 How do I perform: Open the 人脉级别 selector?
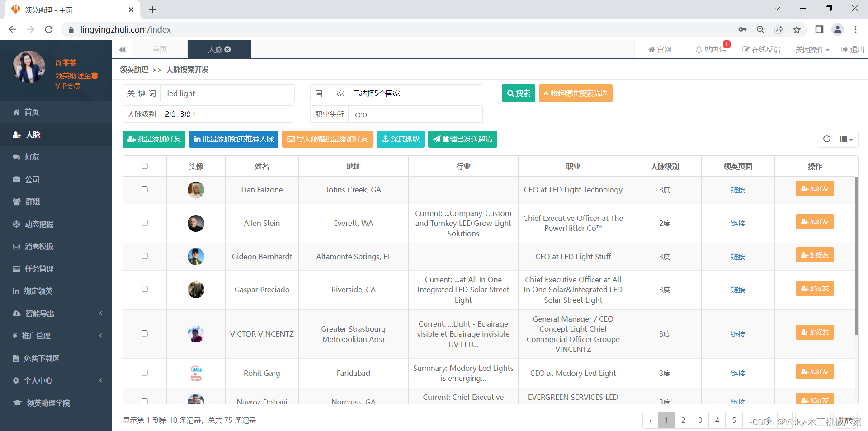pos(227,114)
